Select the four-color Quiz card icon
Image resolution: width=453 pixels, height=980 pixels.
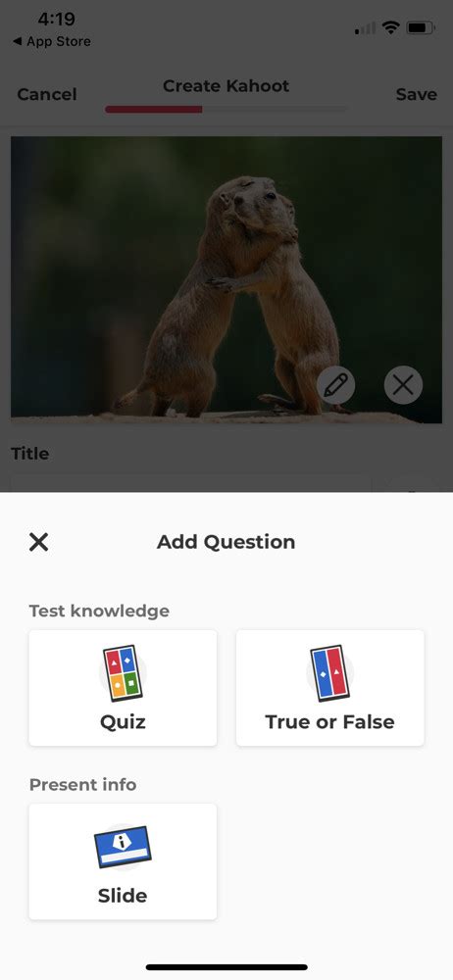coord(123,673)
